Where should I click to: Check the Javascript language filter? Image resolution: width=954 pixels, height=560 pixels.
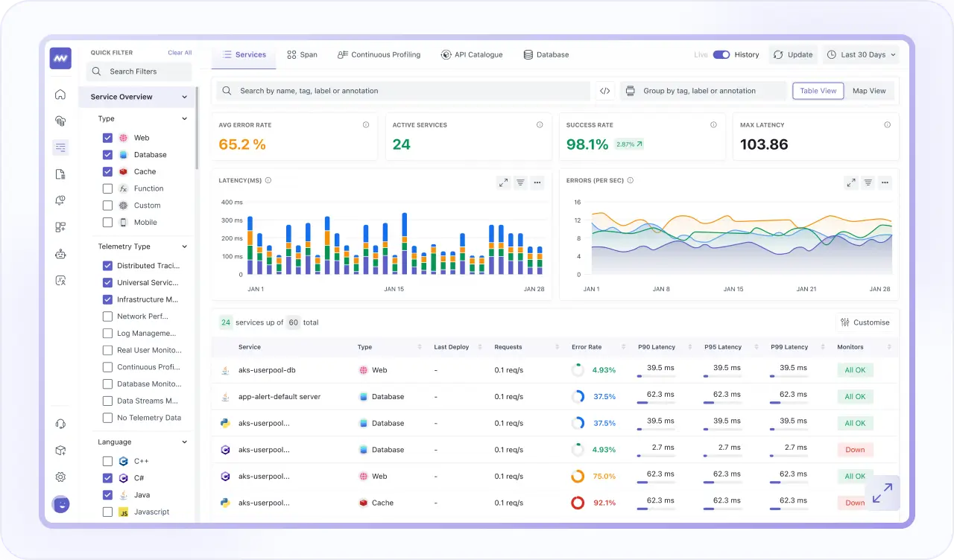coord(108,512)
